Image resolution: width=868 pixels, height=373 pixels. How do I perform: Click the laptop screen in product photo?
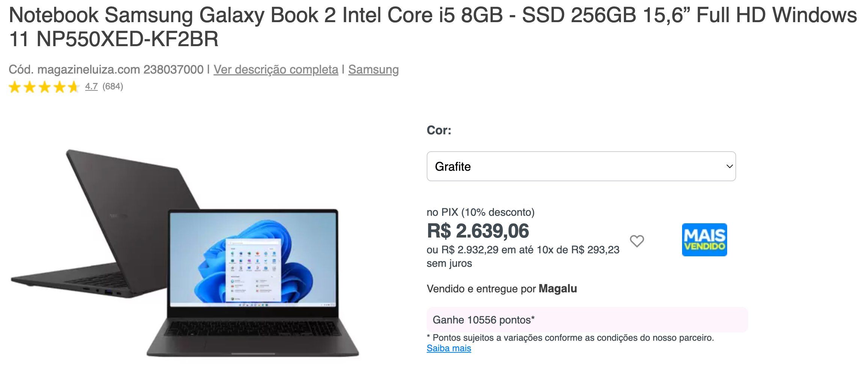254,258
